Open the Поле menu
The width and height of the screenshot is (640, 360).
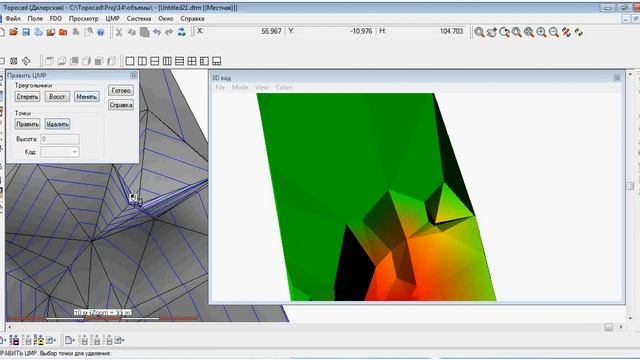coord(35,19)
